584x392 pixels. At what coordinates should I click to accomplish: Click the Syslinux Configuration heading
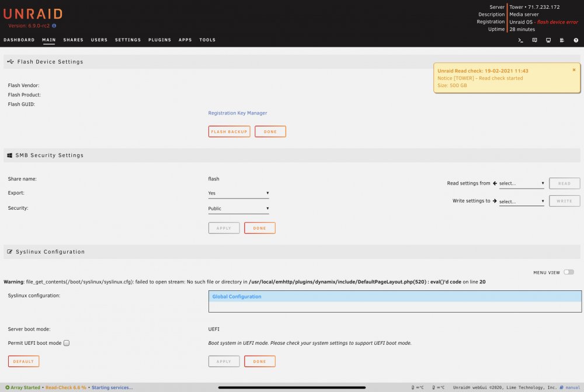click(x=50, y=252)
